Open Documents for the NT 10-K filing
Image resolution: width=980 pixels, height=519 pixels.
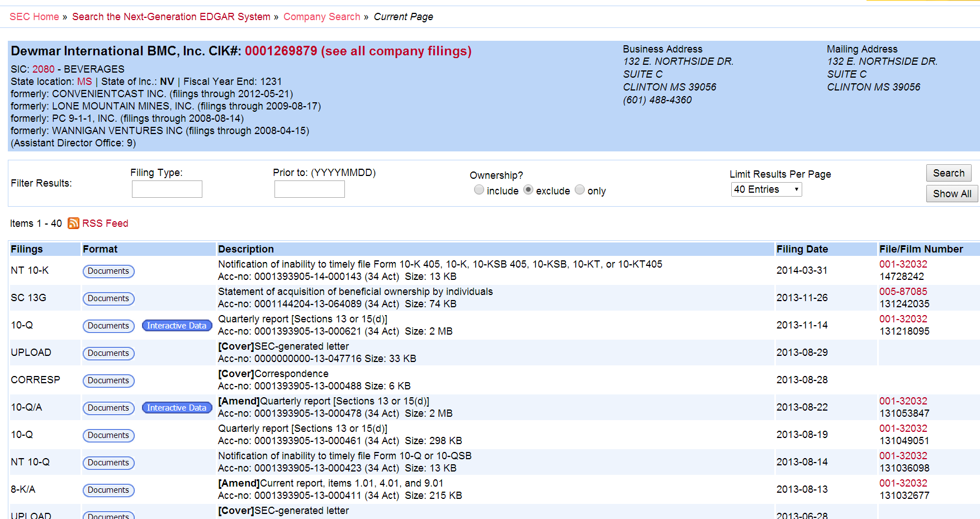coord(108,271)
